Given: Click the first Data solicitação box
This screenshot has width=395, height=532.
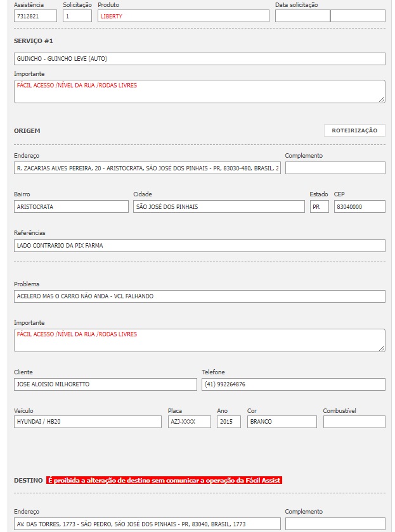Looking at the screenshot, I should (302, 16).
